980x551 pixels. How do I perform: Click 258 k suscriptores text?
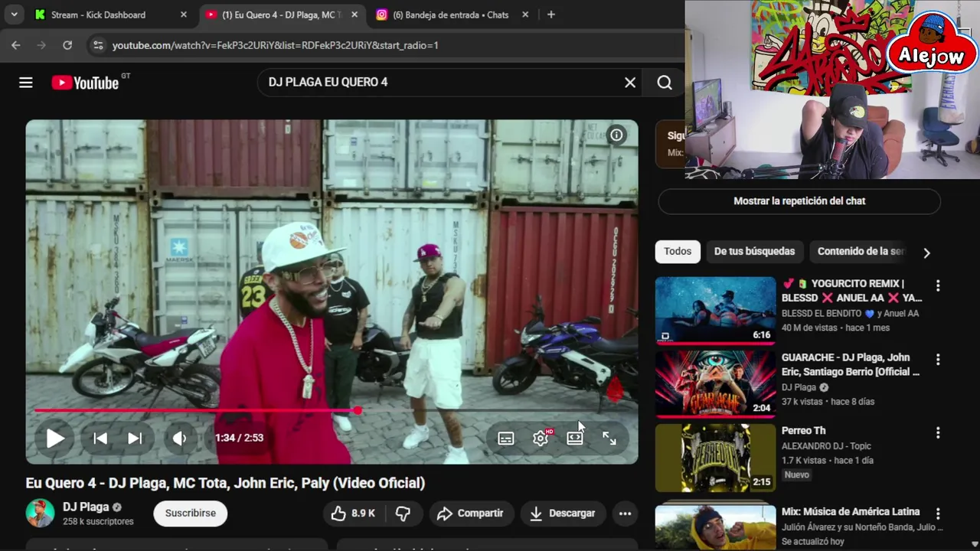[98, 522]
